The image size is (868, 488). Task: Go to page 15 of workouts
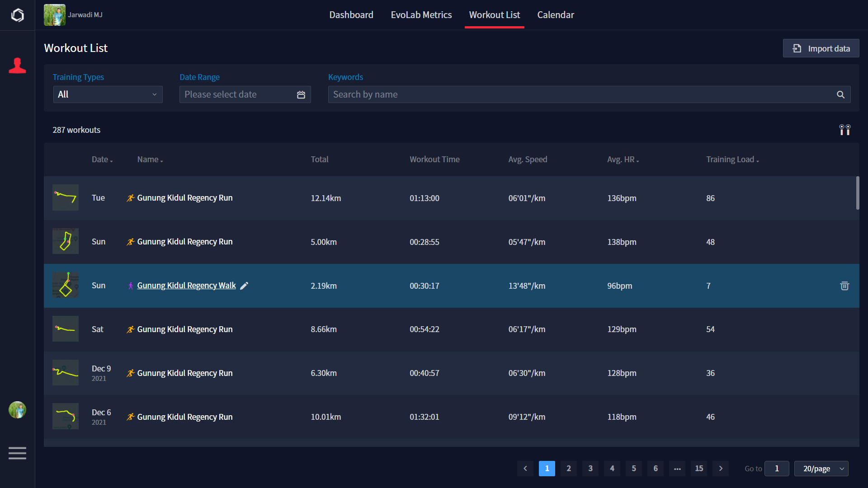(x=699, y=469)
